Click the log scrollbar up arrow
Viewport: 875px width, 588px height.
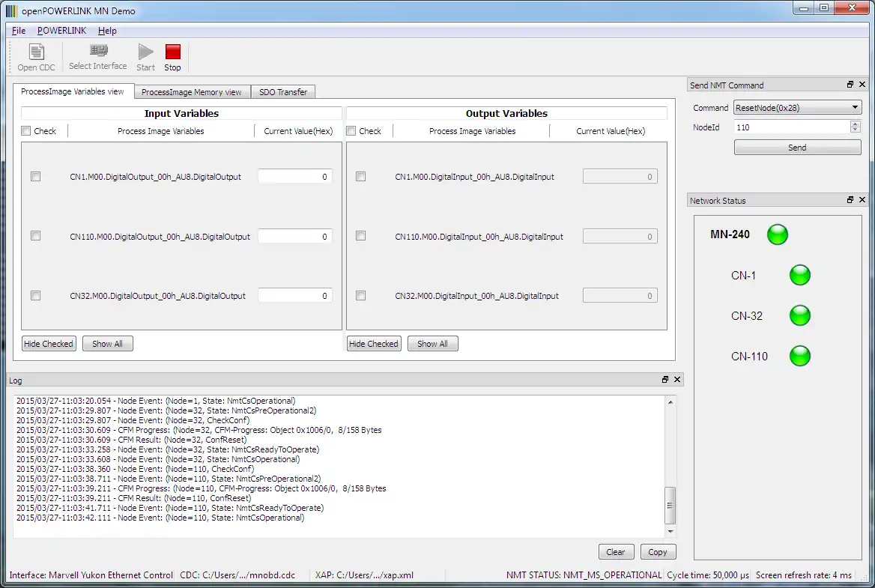coord(670,401)
